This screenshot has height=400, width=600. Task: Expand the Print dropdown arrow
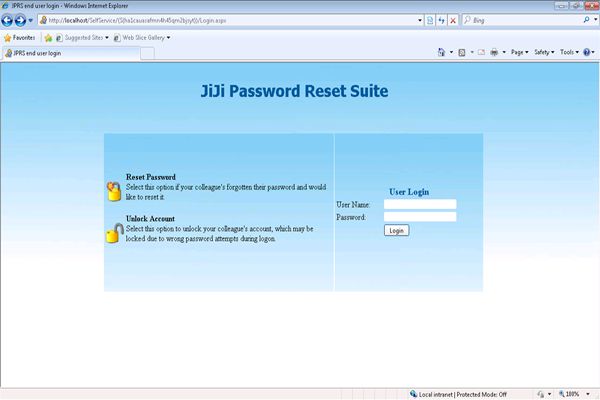504,52
